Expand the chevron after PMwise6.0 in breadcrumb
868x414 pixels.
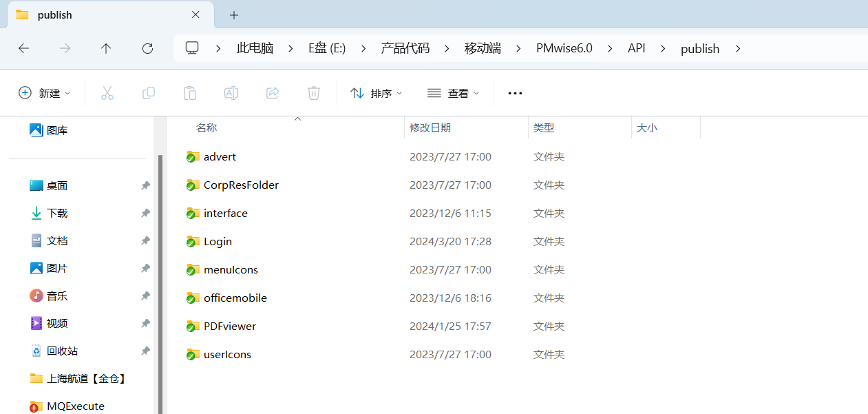pyautogui.click(x=610, y=48)
